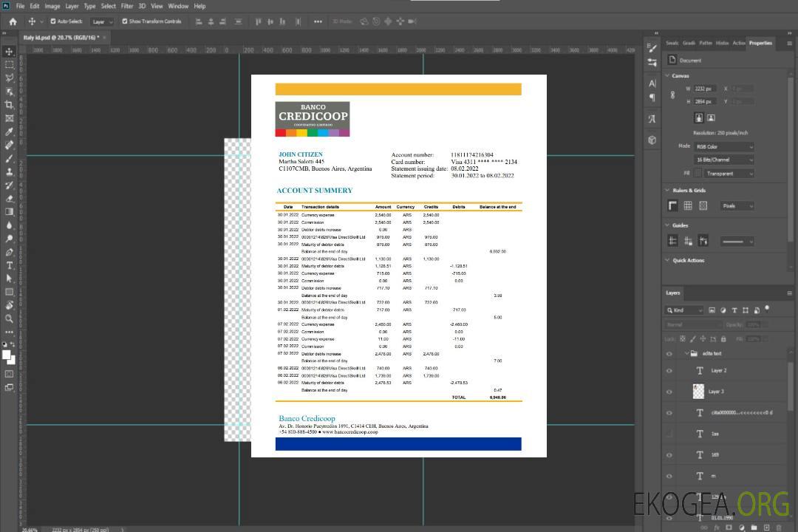Open the Mode dropdown showing RGB Color
798x532 pixels.
(723, 146)
